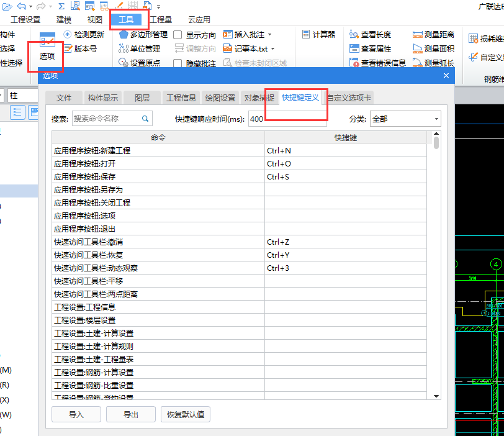
Task: Toggle the 隐藏批注 checkbox
Action: pos(178,63)
